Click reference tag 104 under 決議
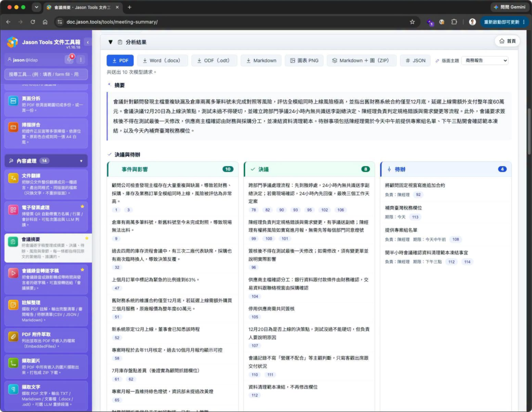This screenshot has width=532, height=412. tap(255, 296)
